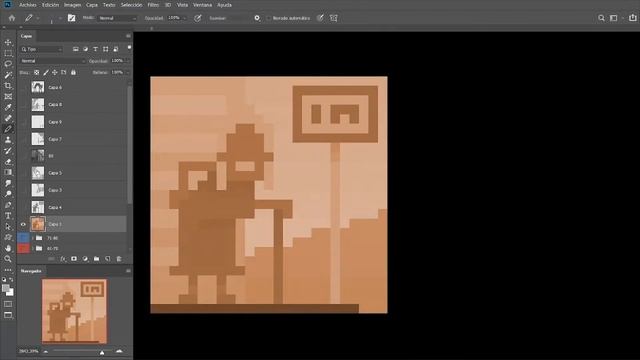Viewport: 640px width, 360px height.
Task: Select the Eraser tool
Action: click(x=8, y=162)
